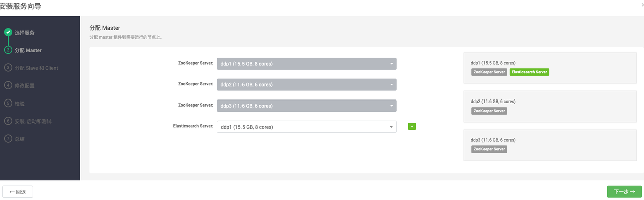644x200 pixels.
Task: Click the 下一步 next button
Action: 624,192
